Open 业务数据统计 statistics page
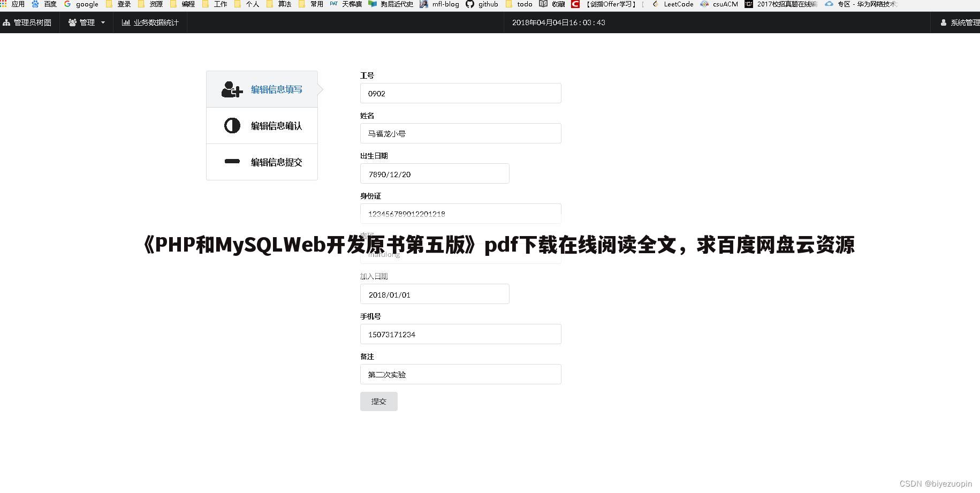The image size is (980, 493). click(150, 22)
